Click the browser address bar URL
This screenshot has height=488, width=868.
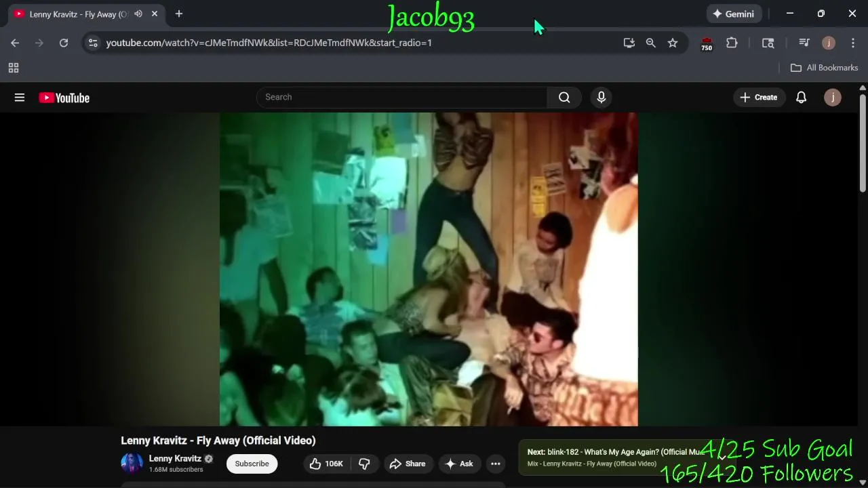269,43
